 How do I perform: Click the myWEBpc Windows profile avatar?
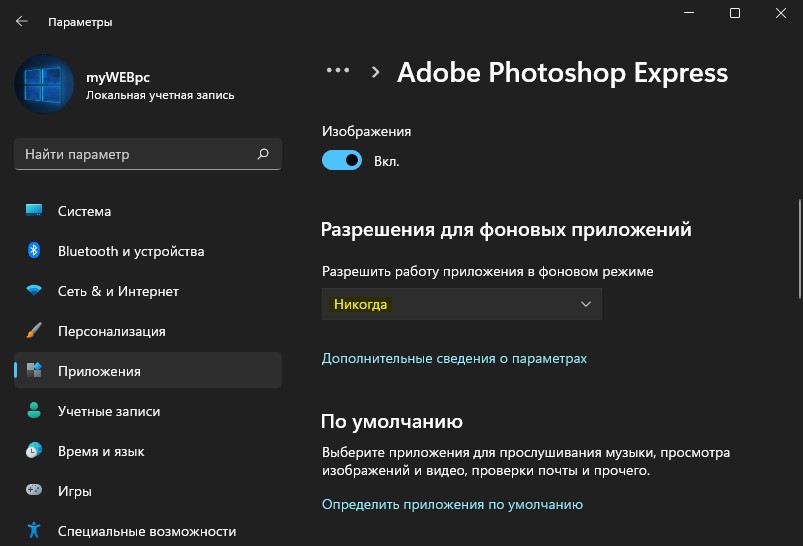(x=44, y=84)
